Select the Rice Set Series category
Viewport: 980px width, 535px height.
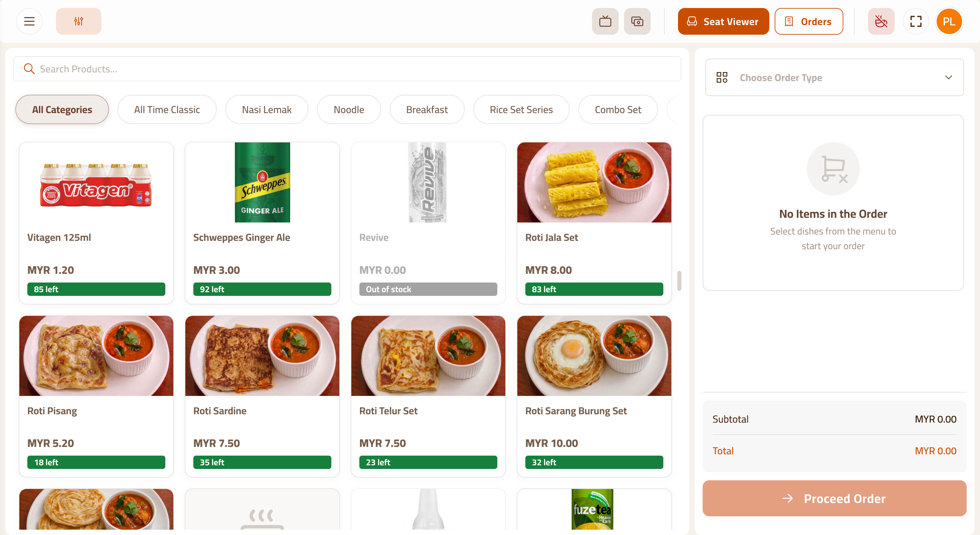tap(521, 109)
